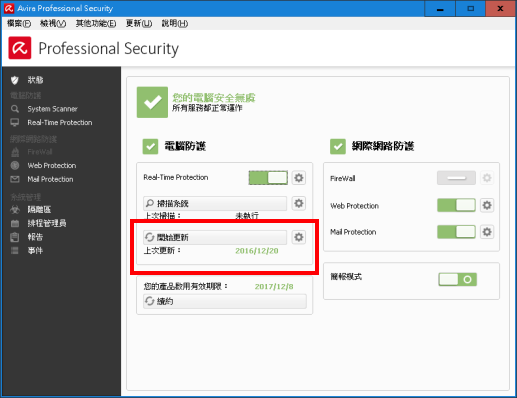Click the greyed FireWall icon in sidebar
The height and width of the screenshot is (398, 517).
tap(15, 152)
